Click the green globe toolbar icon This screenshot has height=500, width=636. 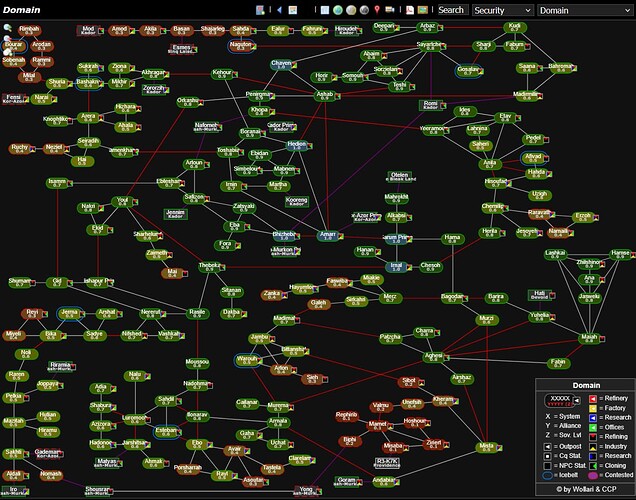click(337, 10)
